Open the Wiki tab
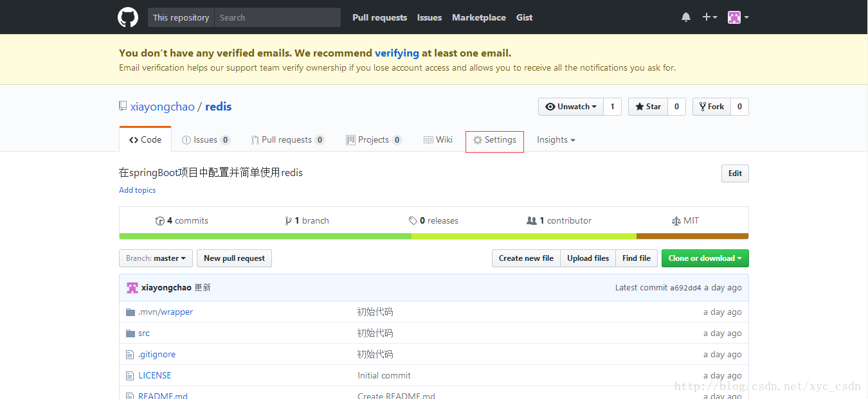Screen dimensions: 868x399 pos(438,139)
